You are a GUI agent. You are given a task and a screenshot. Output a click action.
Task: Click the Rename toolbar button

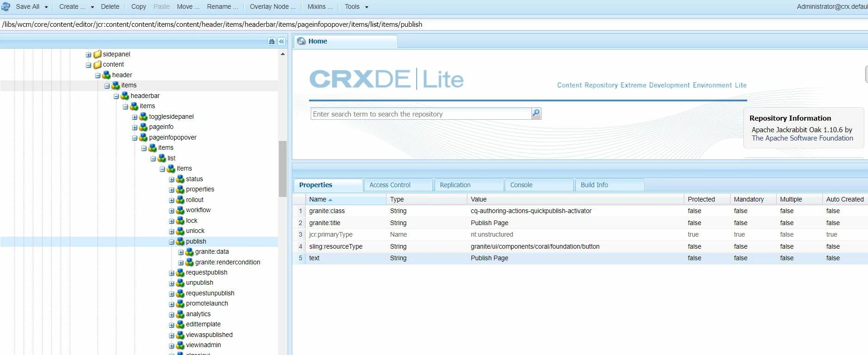tap(222, 6)
